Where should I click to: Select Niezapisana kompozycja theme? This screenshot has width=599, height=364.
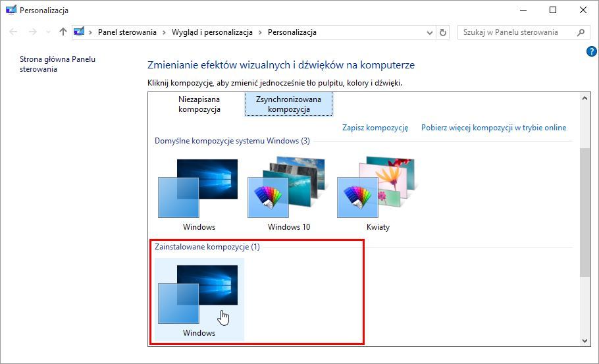(x=199, y=104)
